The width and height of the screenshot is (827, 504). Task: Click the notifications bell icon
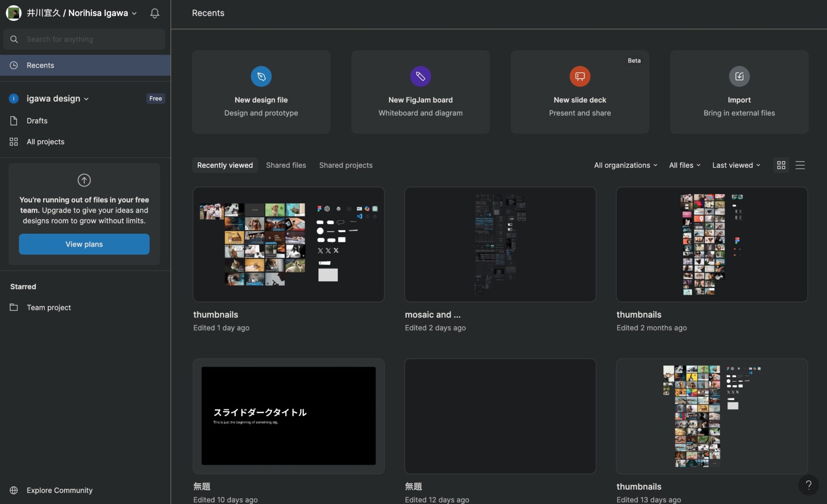click(155, 12)
